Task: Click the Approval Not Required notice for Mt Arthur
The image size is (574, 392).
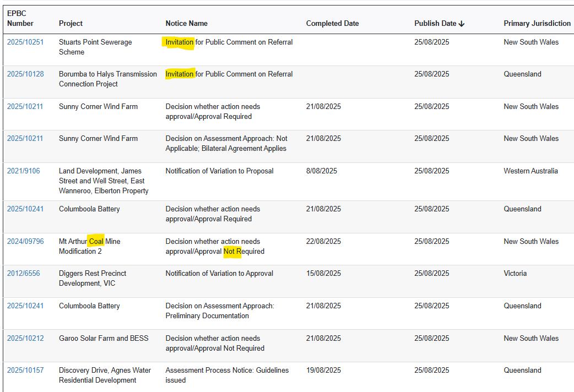Action: click(215, 246)
